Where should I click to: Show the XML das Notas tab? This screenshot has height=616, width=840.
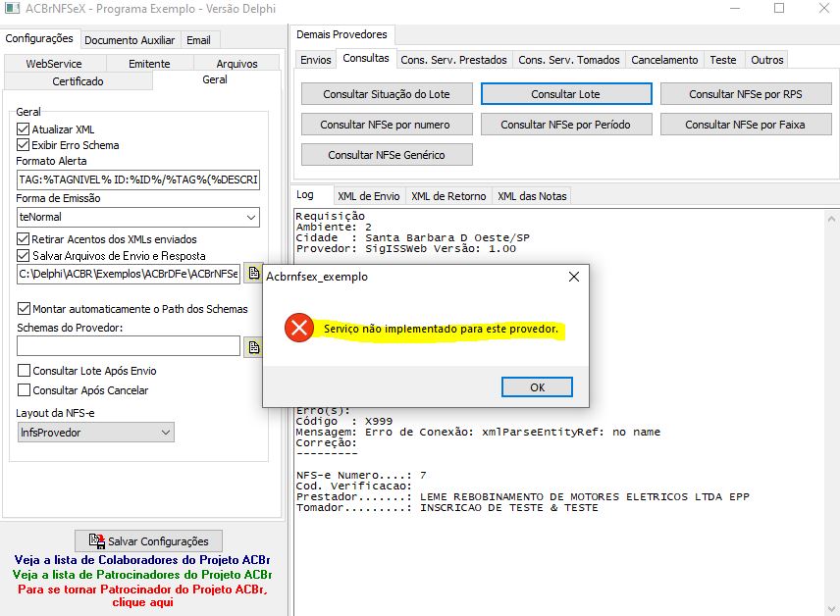pos(532,196)
